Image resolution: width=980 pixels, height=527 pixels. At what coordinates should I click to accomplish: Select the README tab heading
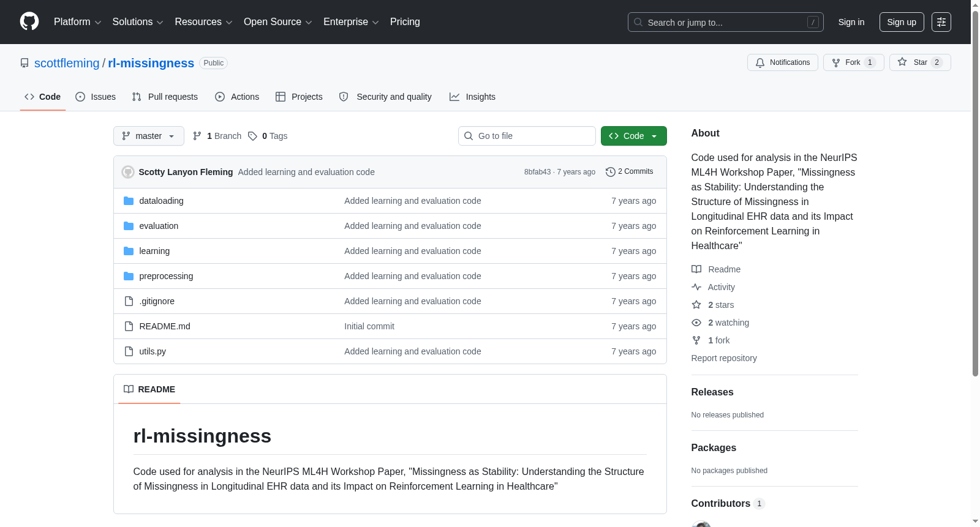(149, 389)
